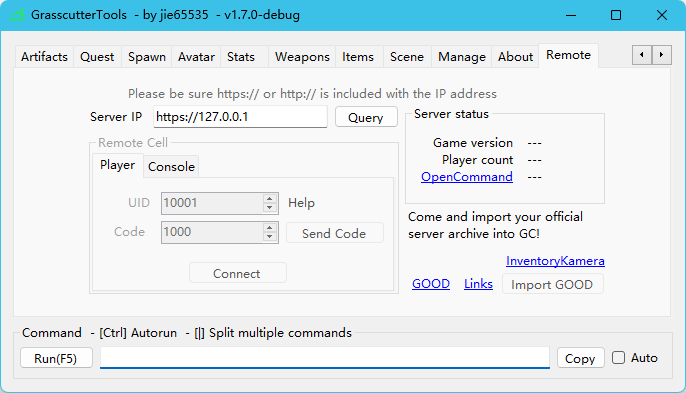Open the Links hyperlink

click(x=478, y=284)
